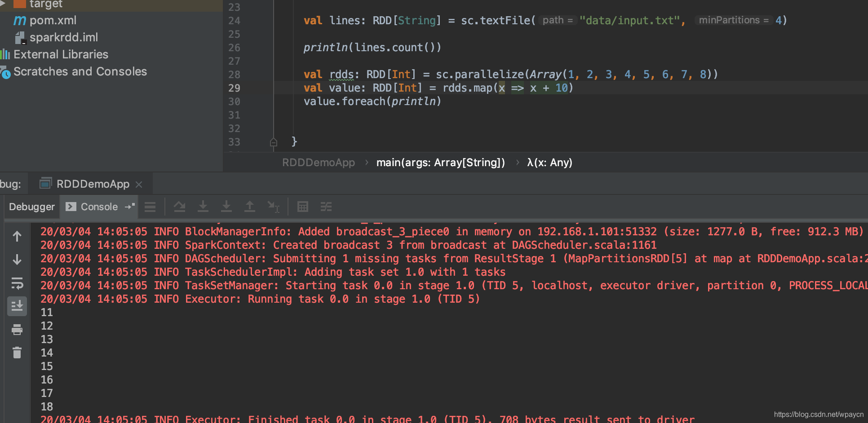This screenshot has width=868, height=423.
Task: Click the "data/input.txt" string in code
Action: tap(629, 21)
